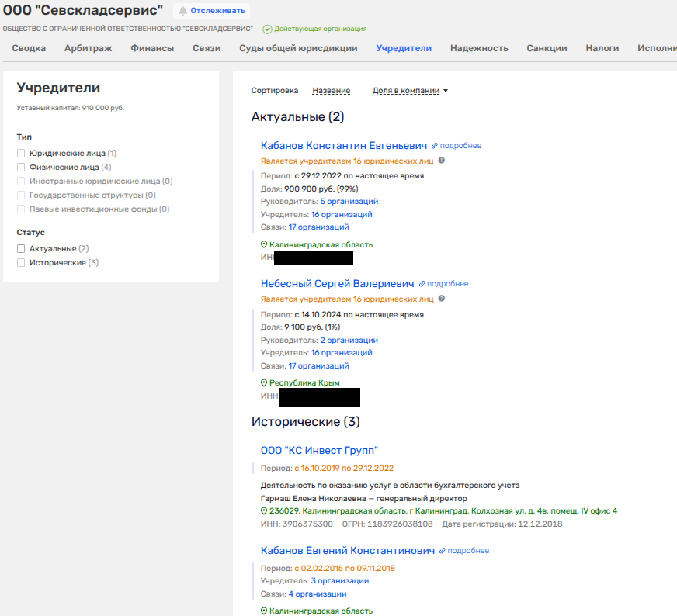Click question mark icon under Кабанов Константин

[441, 160]
